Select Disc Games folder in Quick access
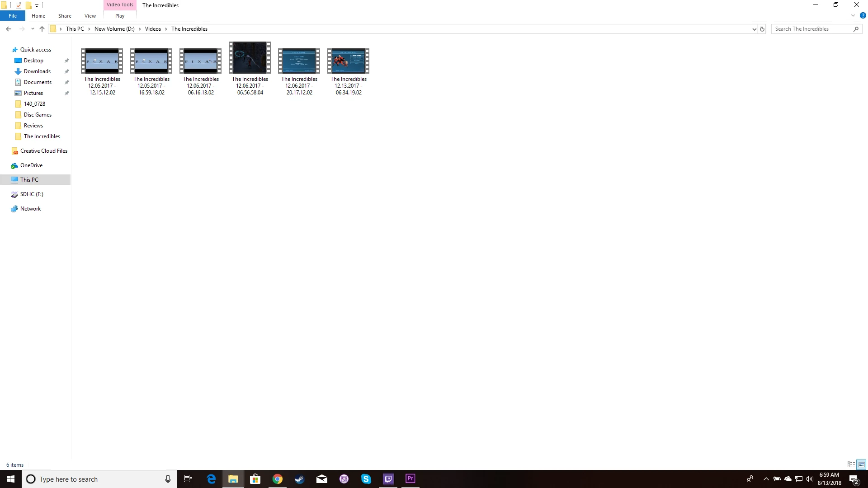The height and width of the screenshot is (488, 868). click(x=38, y=115)
